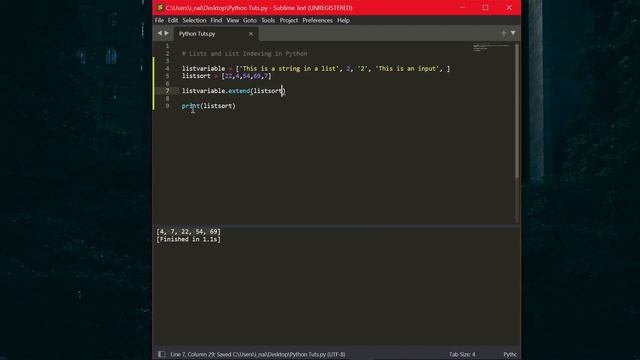640x360 pixels.
Task: Click the editor vertical scrollbar
Action: [517, 111]
